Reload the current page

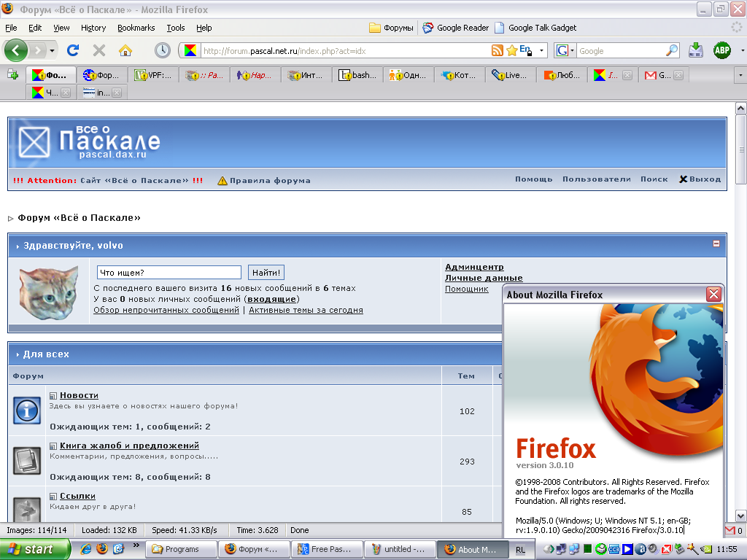(72, 50)
